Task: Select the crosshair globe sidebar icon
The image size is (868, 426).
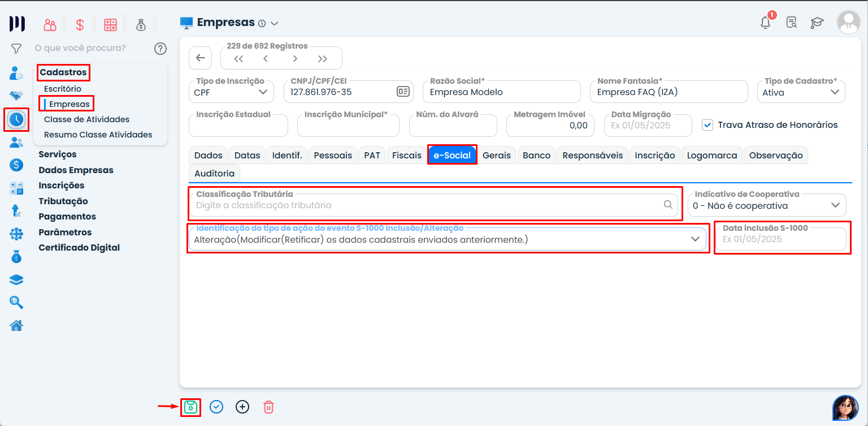Action: tap(16, 234)
